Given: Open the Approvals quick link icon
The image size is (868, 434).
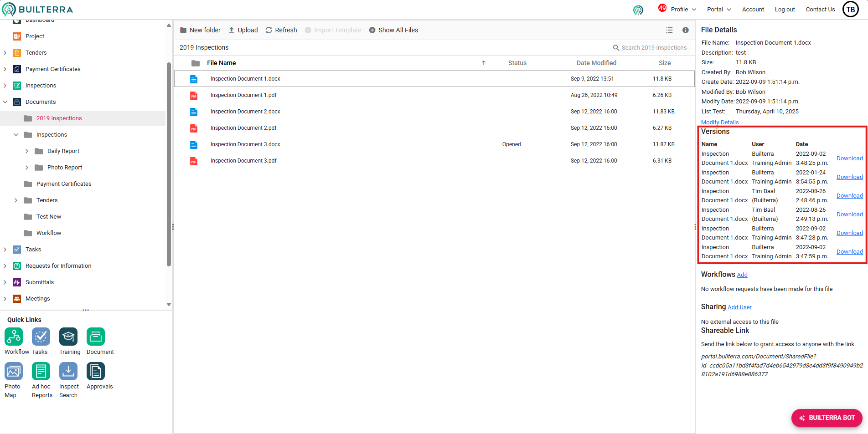Looking at the screenshot, I should (96, 371).
